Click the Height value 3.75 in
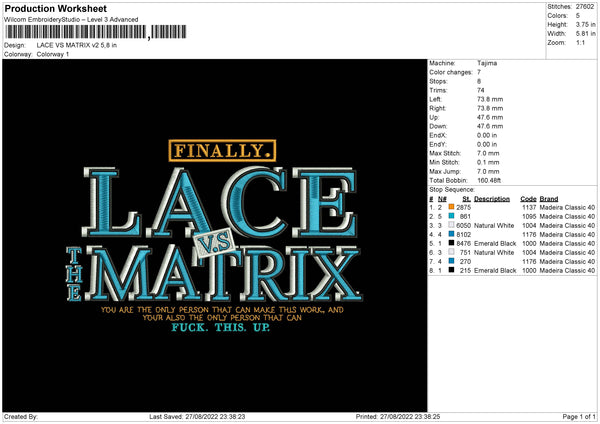 [x=585, y=24]
